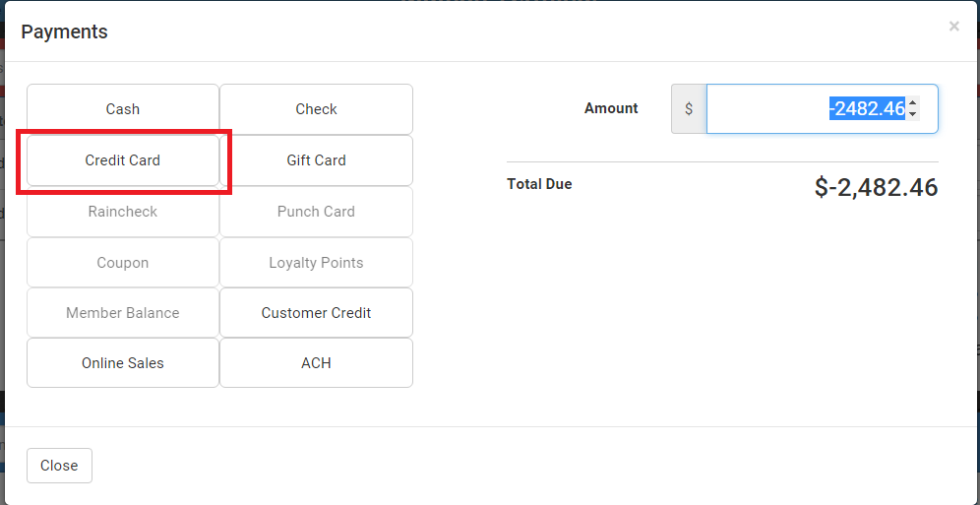Click the ACH payment button
This screenshot has width=980, height=505.
pyautogui.click(x=316, y=363)
